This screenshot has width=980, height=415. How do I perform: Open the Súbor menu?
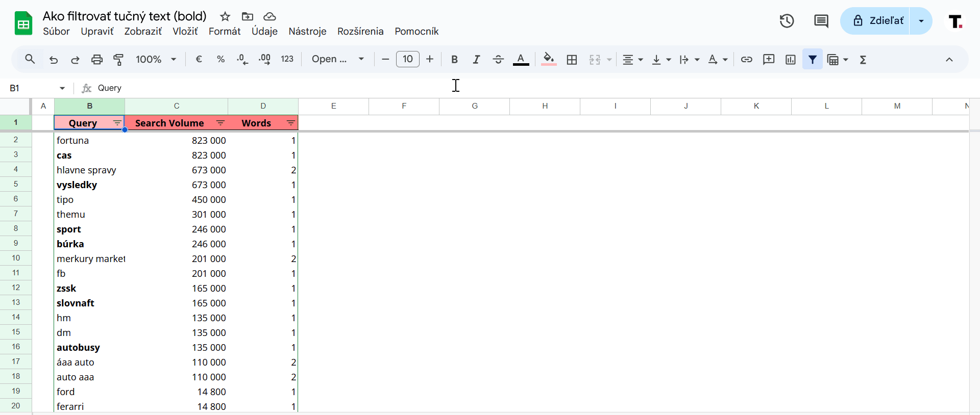pos(56,31)
